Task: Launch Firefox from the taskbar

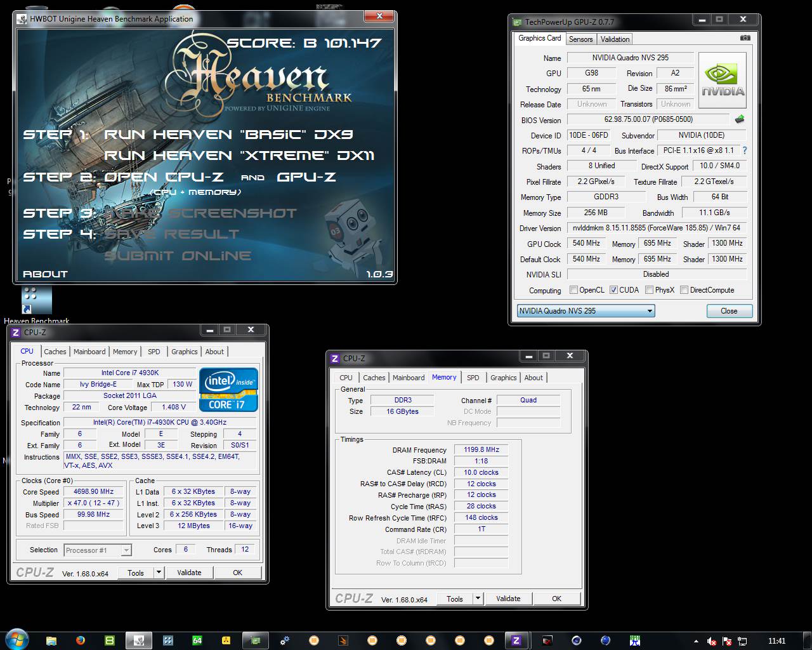Action: [x=81, y=640]
